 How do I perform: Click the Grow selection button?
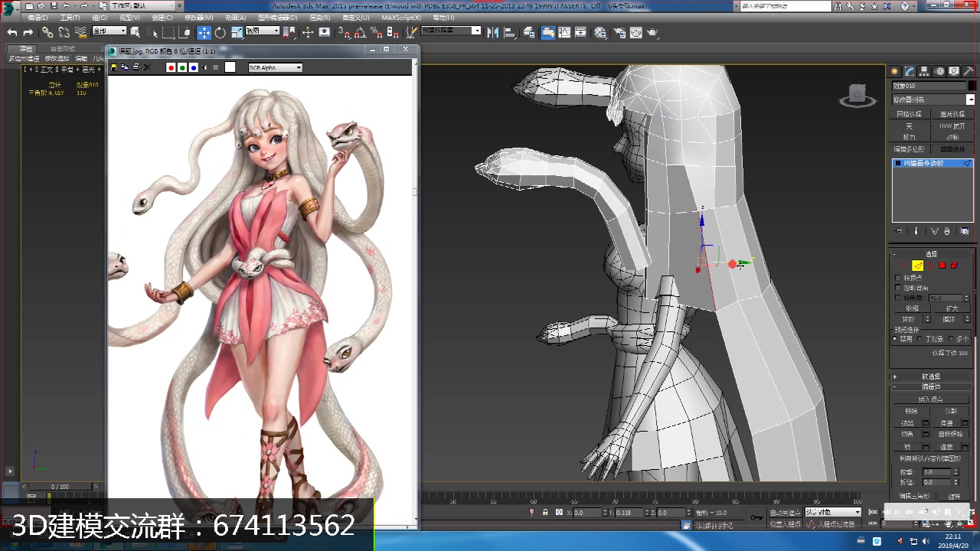(x=952, y=308)
